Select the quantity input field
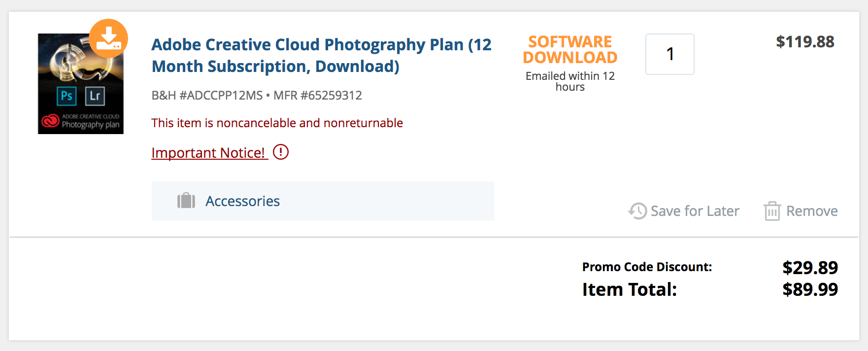 pyautogui.click(x=669, y=54)
